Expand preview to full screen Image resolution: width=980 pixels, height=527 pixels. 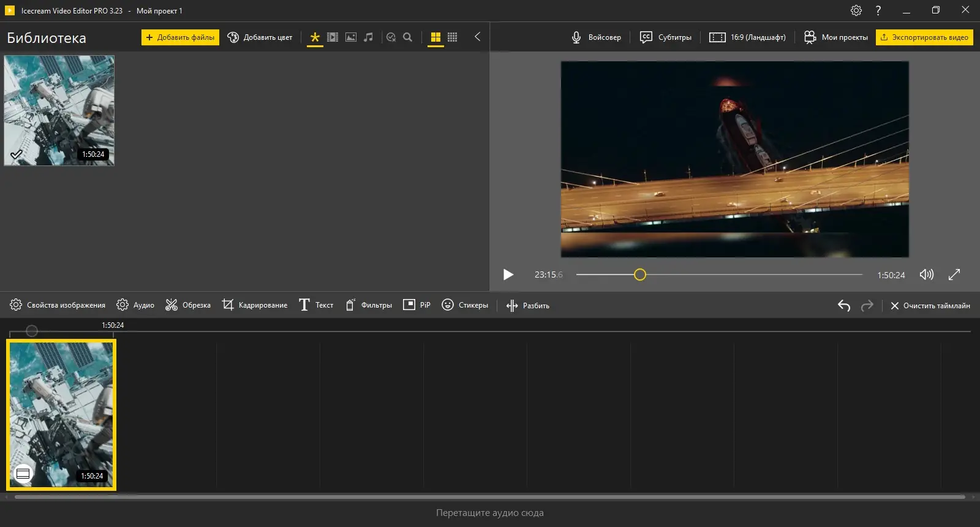click(x=954, y=275)
